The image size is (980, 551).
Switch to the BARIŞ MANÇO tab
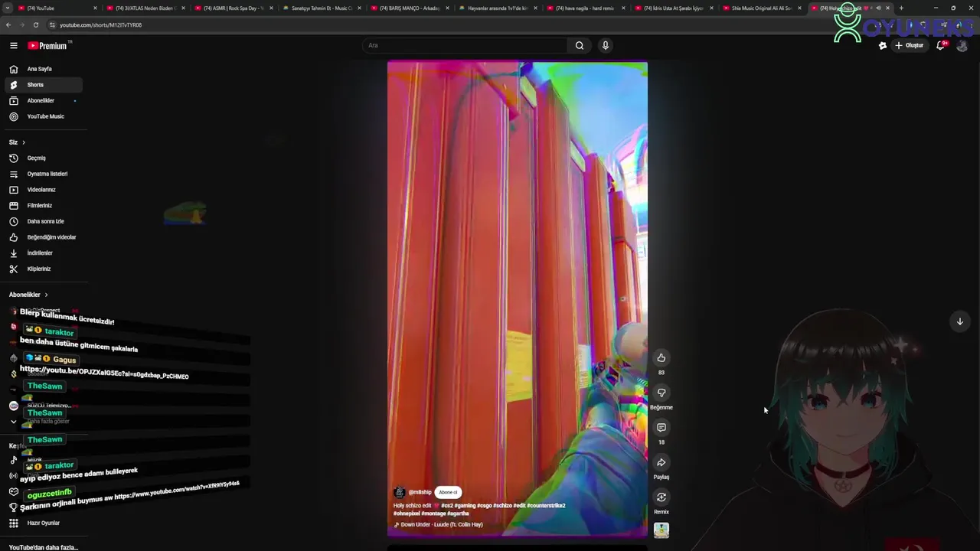410,8
